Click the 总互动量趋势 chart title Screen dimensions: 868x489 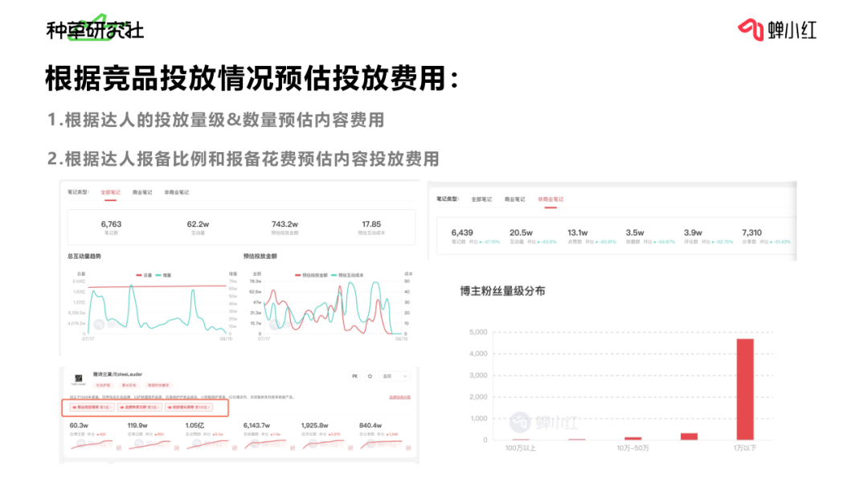pyautogui.click(x=84, y=257)
